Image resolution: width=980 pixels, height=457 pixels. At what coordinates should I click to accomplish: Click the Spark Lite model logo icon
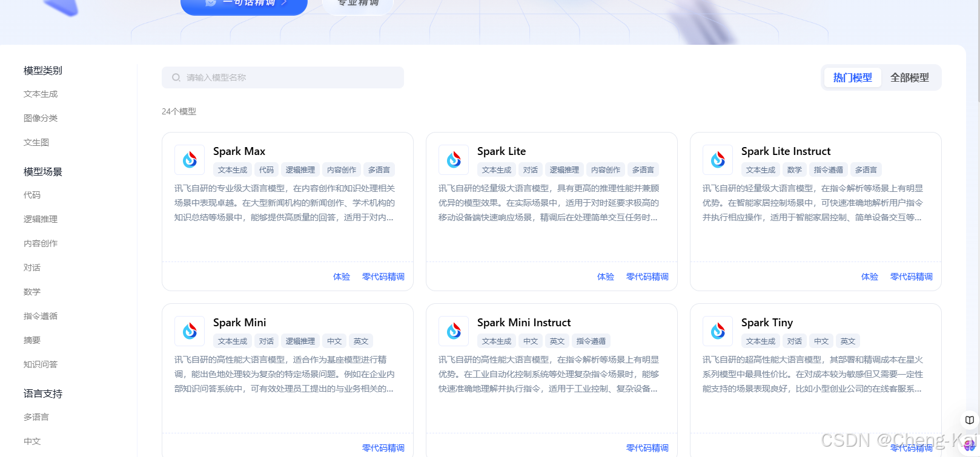tap(454, 160)
